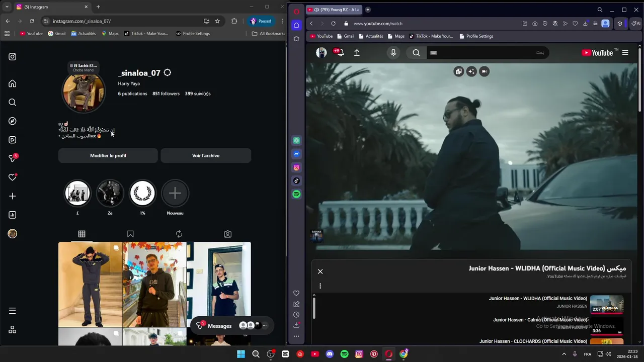Open Chrome profile Paused chip
The width and height of the screenshot is (644, 362).
261,21
